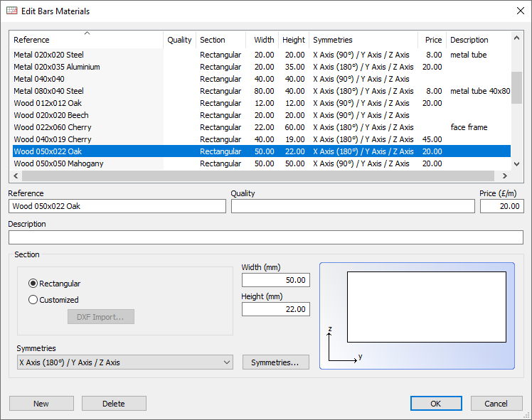Viewport: 532px width, 420px height.
Task: Select the Wood 050x022 Oak row
Action: tap(262, 151)
